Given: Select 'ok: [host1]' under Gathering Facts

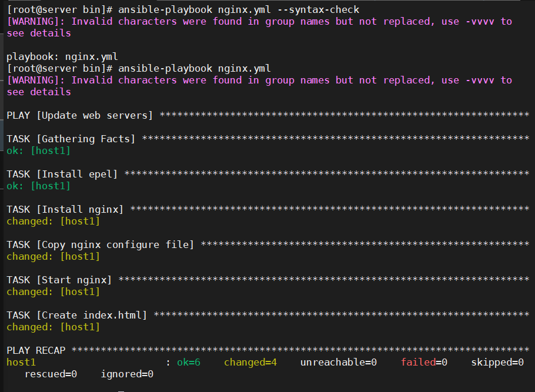Looking at the screenshot, I should pyautogui.click(x=39, y=151).
